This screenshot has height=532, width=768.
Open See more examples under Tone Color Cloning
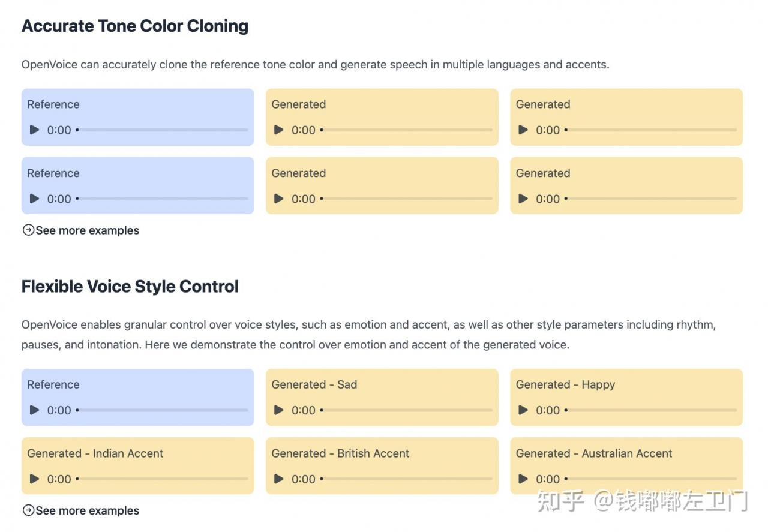[x=80, y=230]
